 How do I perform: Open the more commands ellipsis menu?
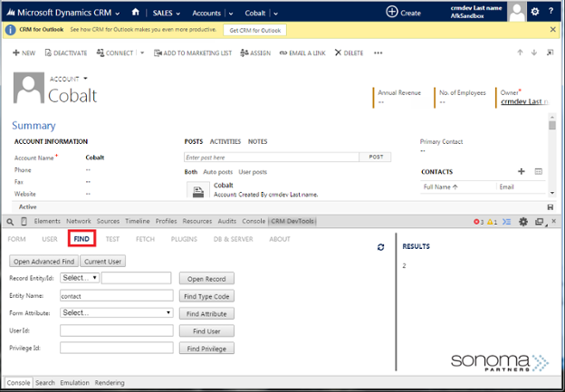pyautogui.click(x=378, y=53)
